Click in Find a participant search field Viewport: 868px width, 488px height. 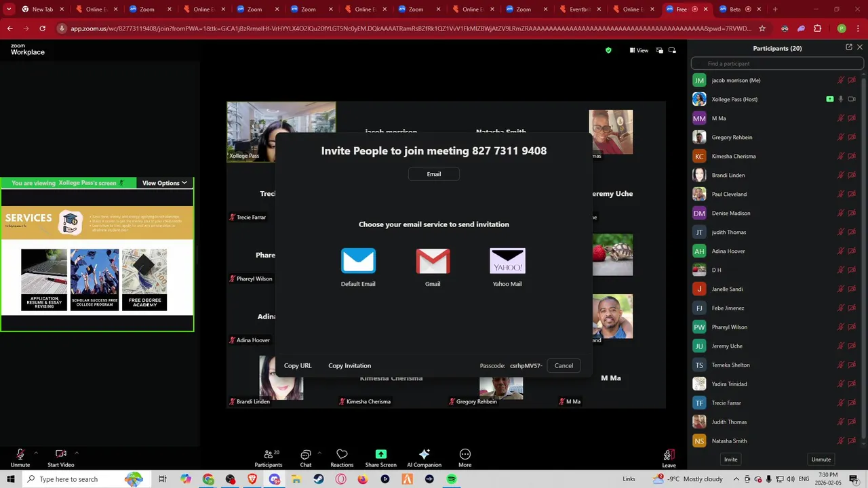click(777, 64)
